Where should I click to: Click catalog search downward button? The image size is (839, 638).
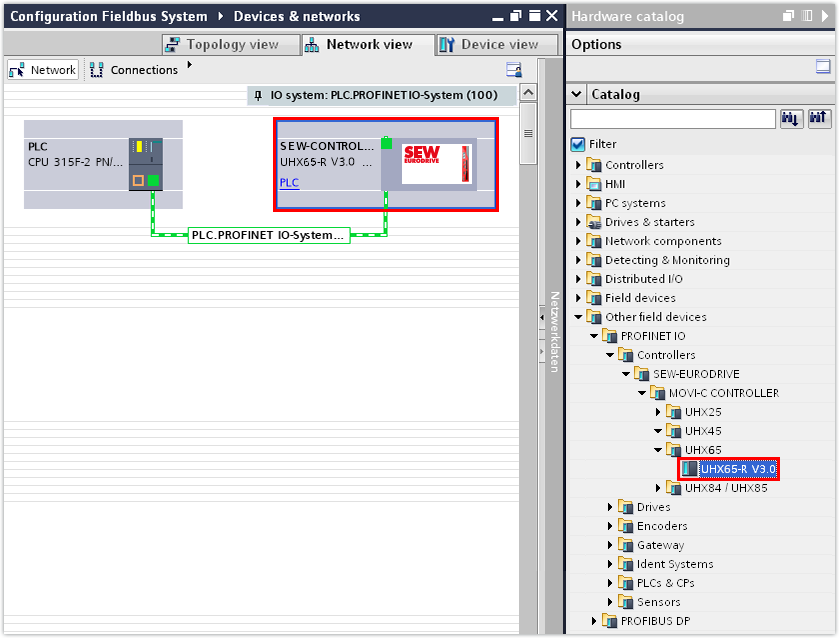[x=791, y=119]
